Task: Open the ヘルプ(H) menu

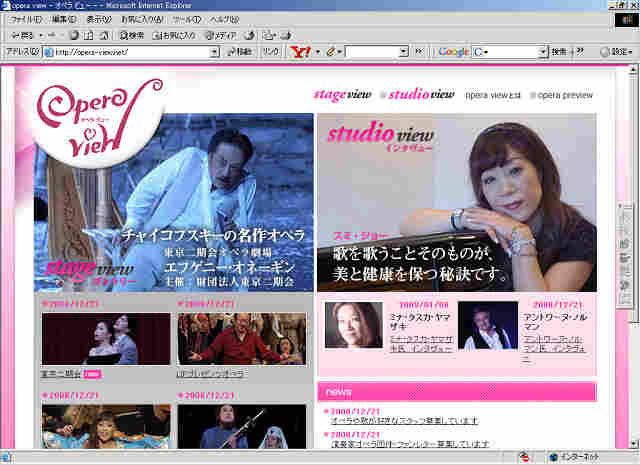Action: [x=224, y=20]
